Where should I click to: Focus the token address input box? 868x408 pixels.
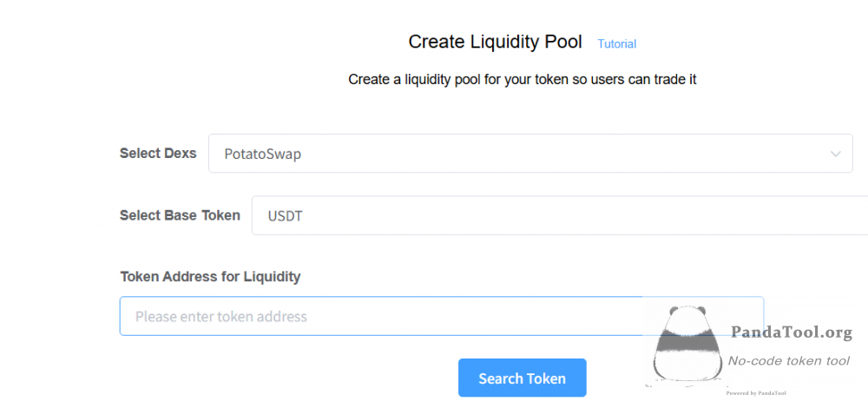coord(442,316)
